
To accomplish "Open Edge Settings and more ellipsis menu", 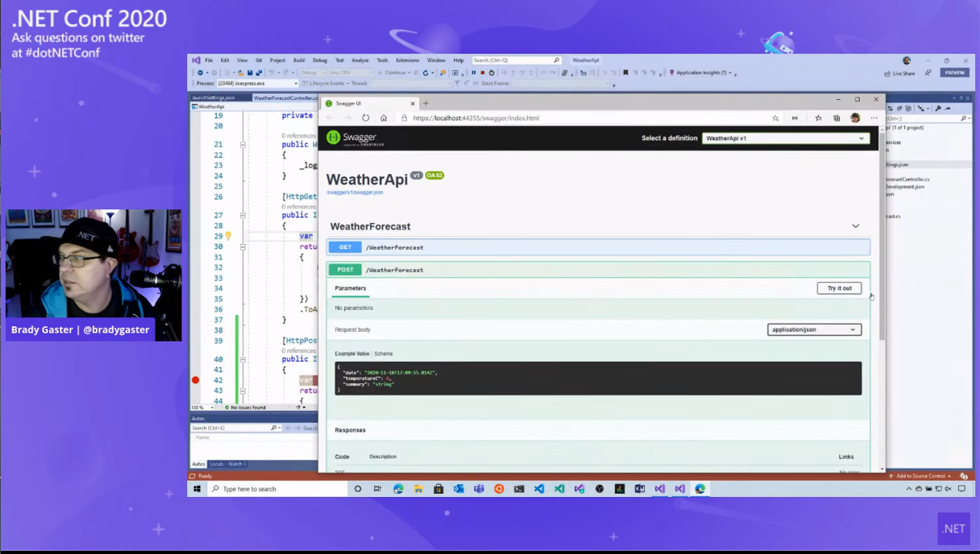I will pyautogui.click(x=874, y=118).
